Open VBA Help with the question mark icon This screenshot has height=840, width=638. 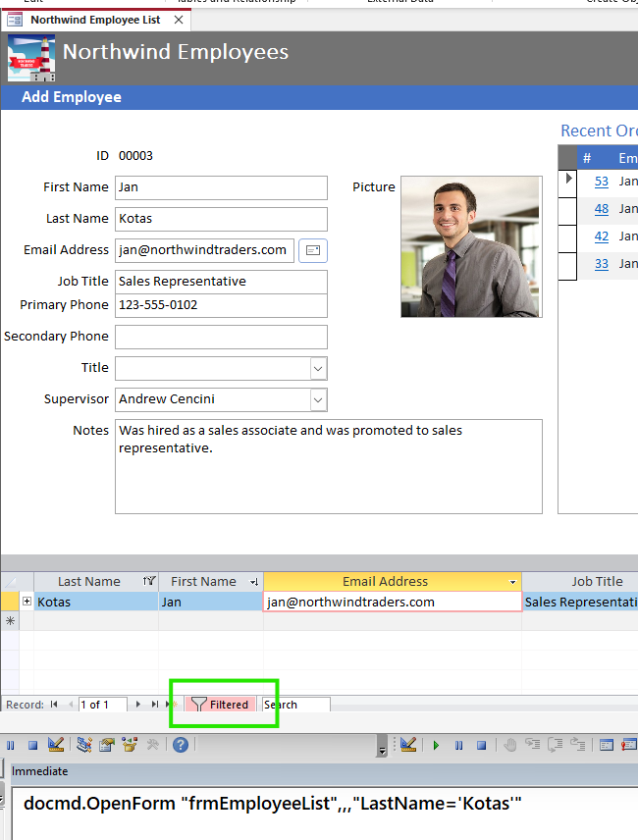[181, 745]
